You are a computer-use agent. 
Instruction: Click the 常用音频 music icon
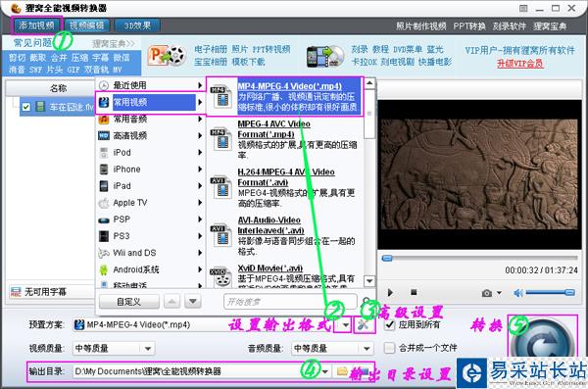(104, 120)
